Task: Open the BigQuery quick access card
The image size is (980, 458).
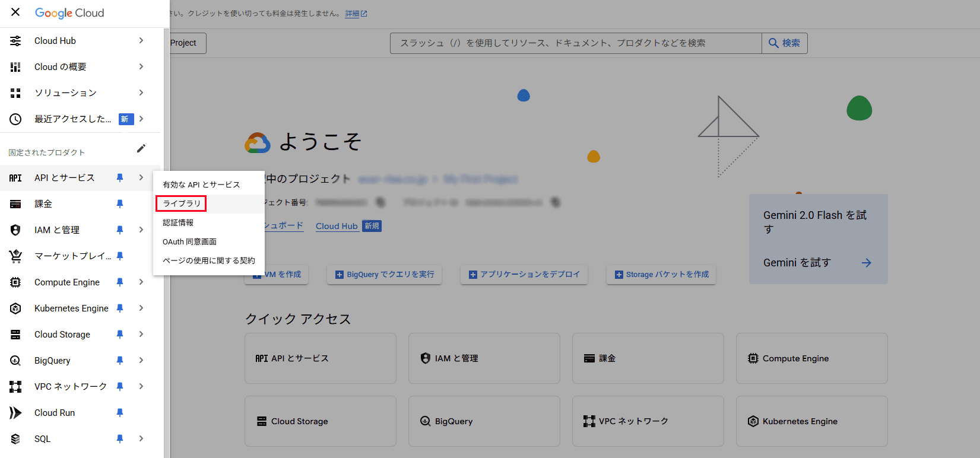Action: coord(484,421)
